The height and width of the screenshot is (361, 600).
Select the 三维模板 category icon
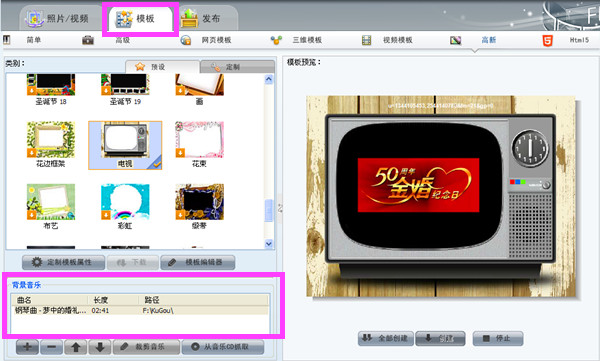coord(276,40)
